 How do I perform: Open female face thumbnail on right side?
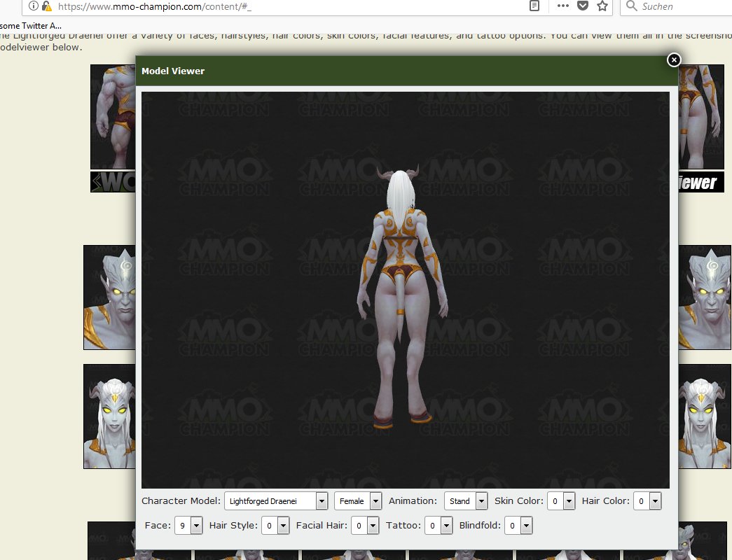coord(705,416)
